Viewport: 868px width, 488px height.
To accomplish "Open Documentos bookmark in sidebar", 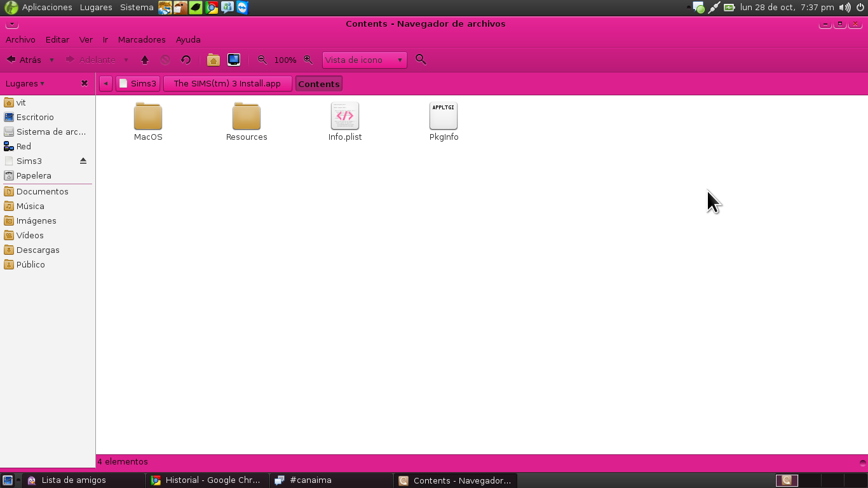I will click(x=48, y=191).
